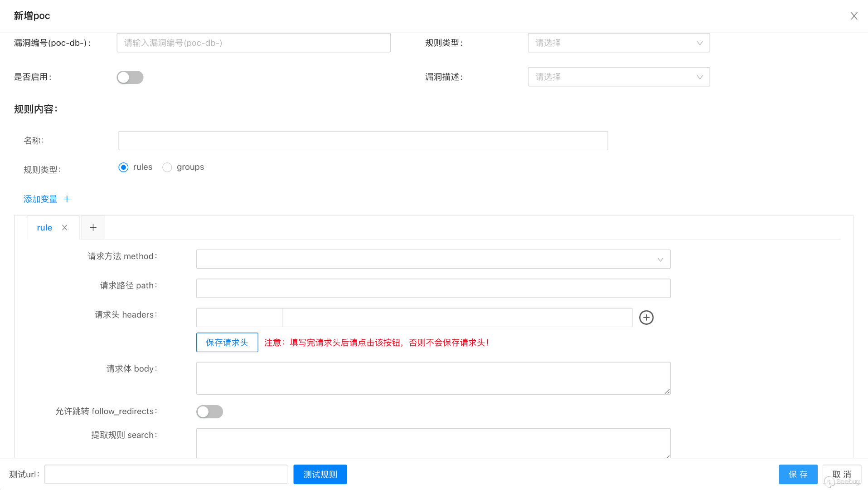Open the 漏洞描述 dropdown

coord(619,77)
